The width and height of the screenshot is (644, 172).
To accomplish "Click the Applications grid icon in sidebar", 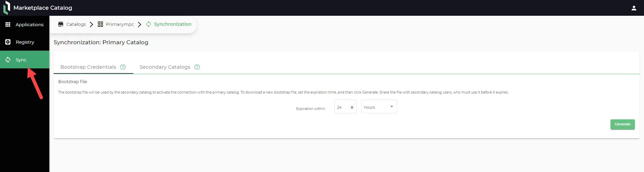I will pos(8,24).
